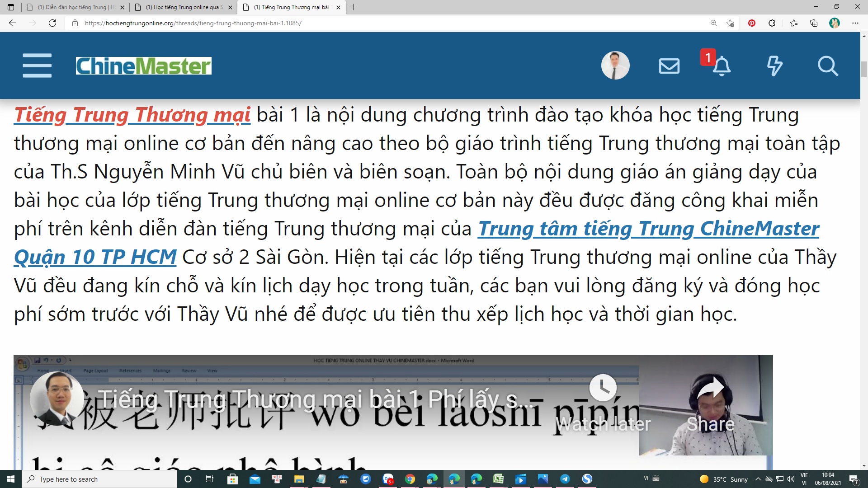Switch to Diễn đàn học tiếng Trung tab

pos(75,7)
